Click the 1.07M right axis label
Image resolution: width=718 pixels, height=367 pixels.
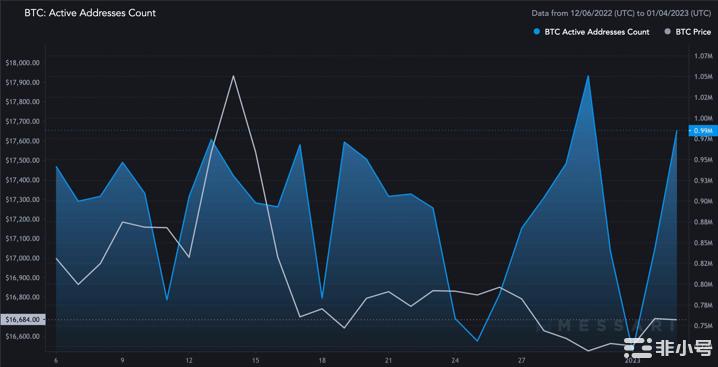pyautogui.click(x=702, y=56)
